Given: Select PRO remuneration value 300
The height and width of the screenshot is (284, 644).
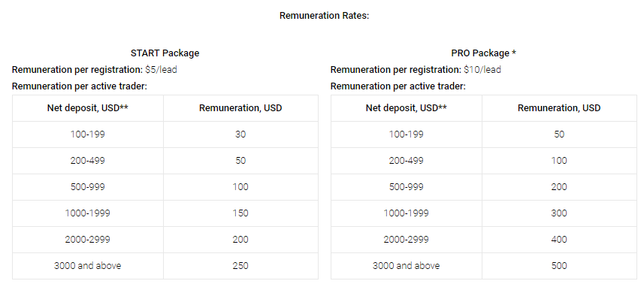Looking at the screenshot, I should [559, 213].
